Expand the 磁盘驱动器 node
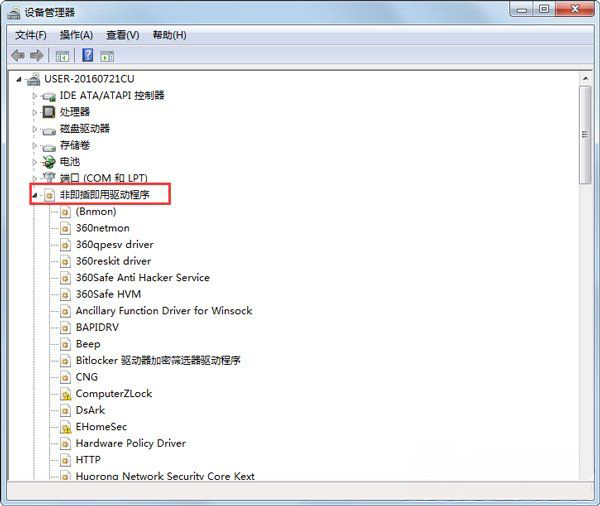This screenshot has width=600, height=506. pos(34,129)
